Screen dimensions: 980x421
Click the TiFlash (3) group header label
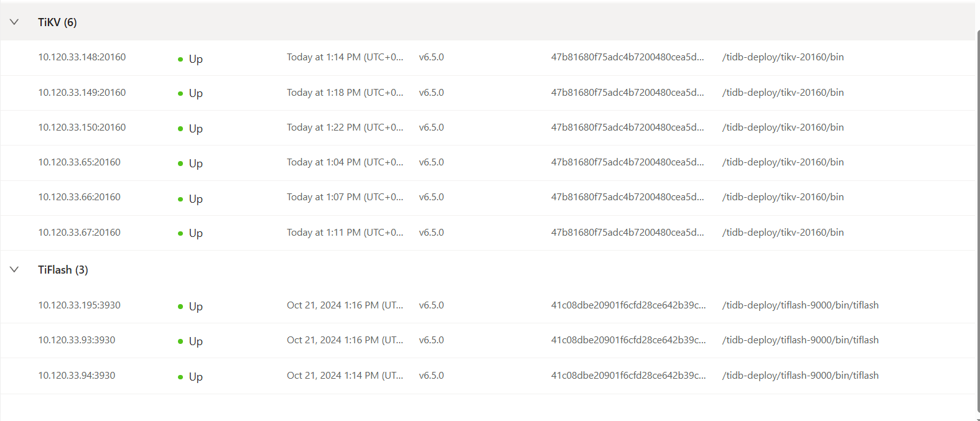tap(63, 270)
